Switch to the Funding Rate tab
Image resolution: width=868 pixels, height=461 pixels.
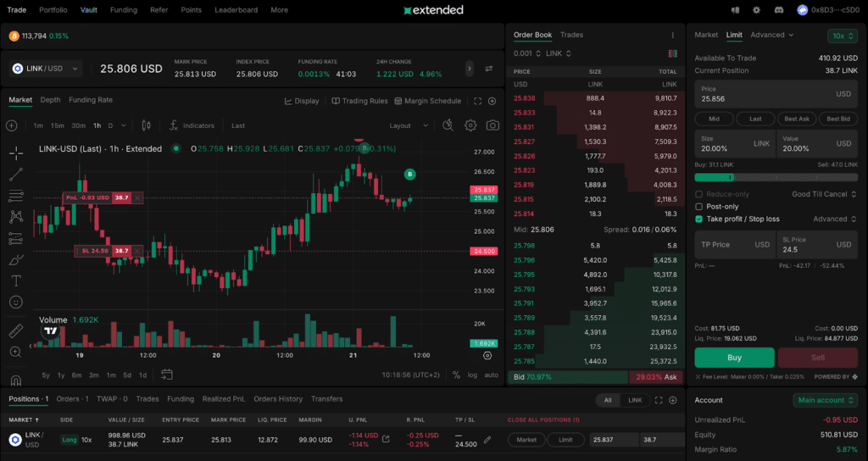click(x=91, y=100)
